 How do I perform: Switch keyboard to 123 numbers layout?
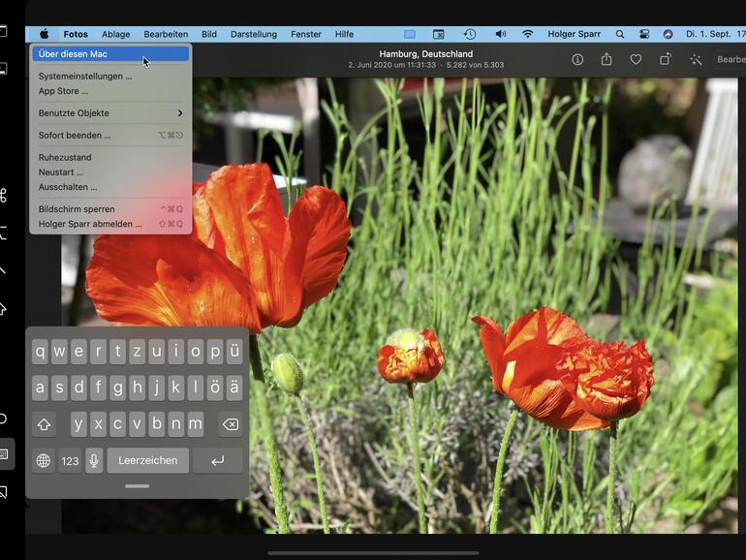(70, 460)
